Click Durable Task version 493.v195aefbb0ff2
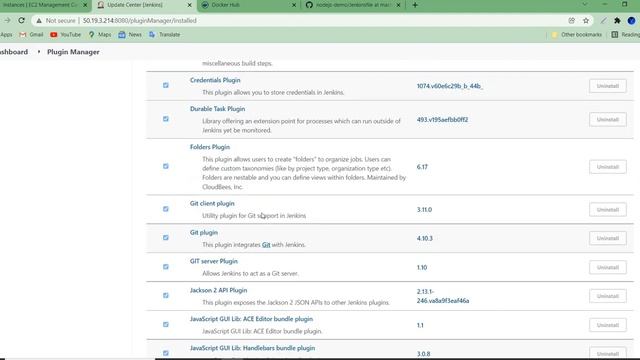 point(442,120)
